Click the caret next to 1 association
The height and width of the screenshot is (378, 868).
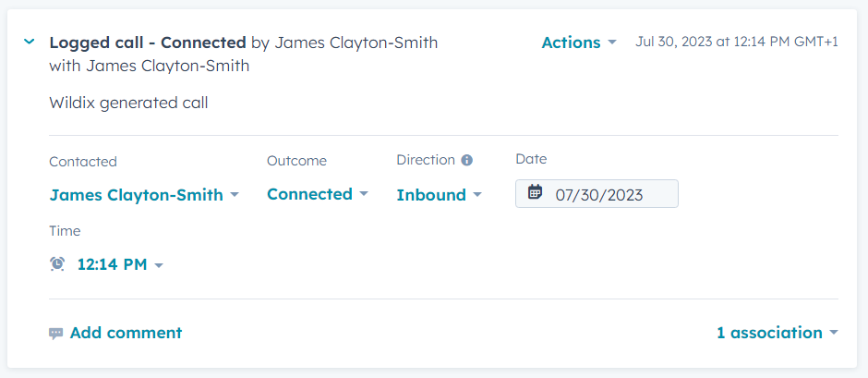click(x=834, y=333)
